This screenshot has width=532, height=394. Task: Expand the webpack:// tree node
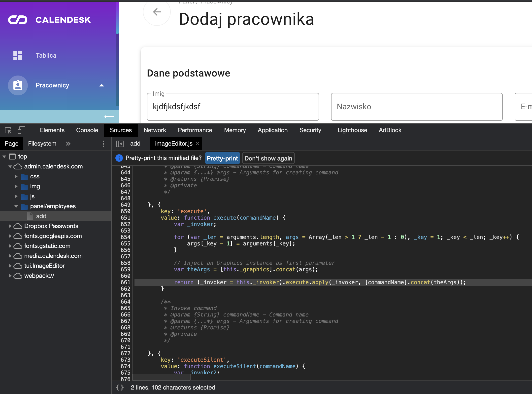pyautogui.click(x=10, y=276)
